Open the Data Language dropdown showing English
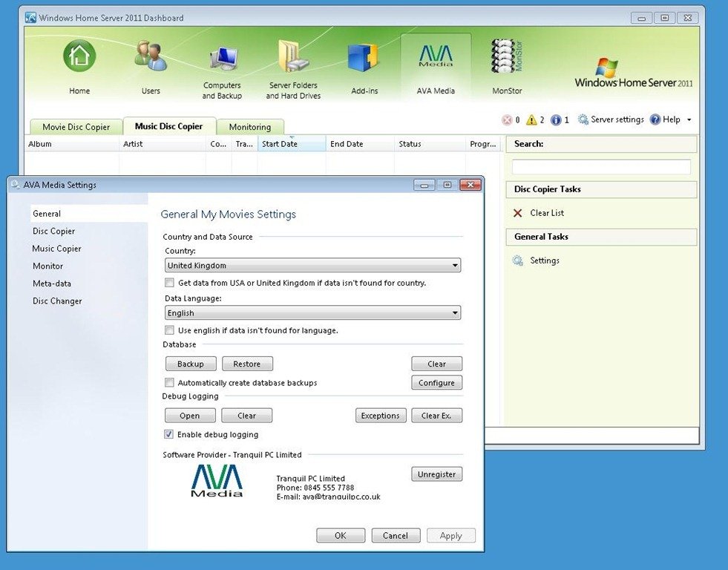 click(312, 313)
